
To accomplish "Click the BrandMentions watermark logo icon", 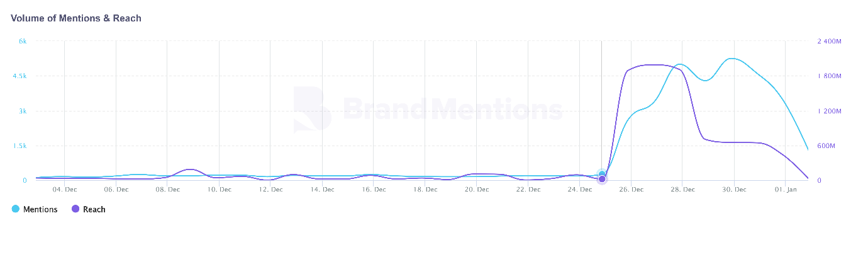I will coord(311,110).
